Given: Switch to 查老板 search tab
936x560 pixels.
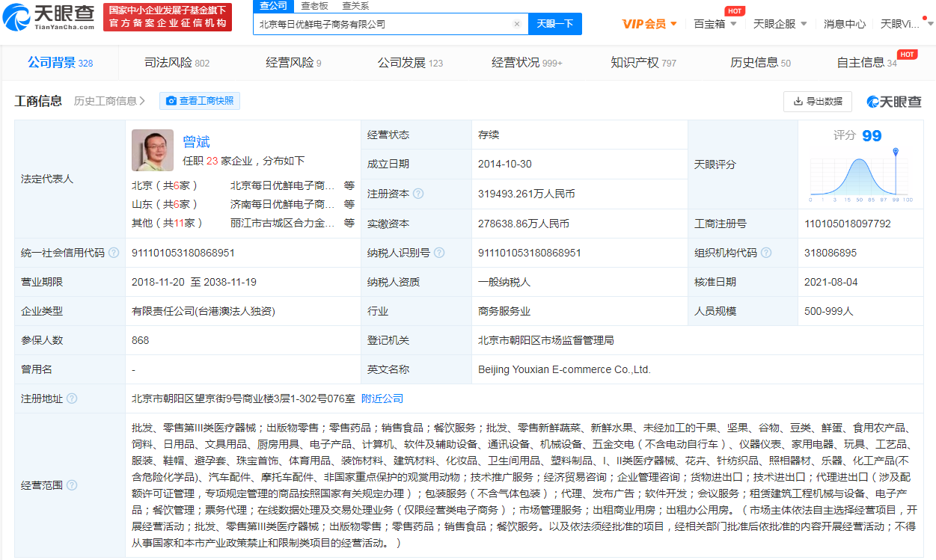Looking at the screenshot, I should click(x=314, y=6).
